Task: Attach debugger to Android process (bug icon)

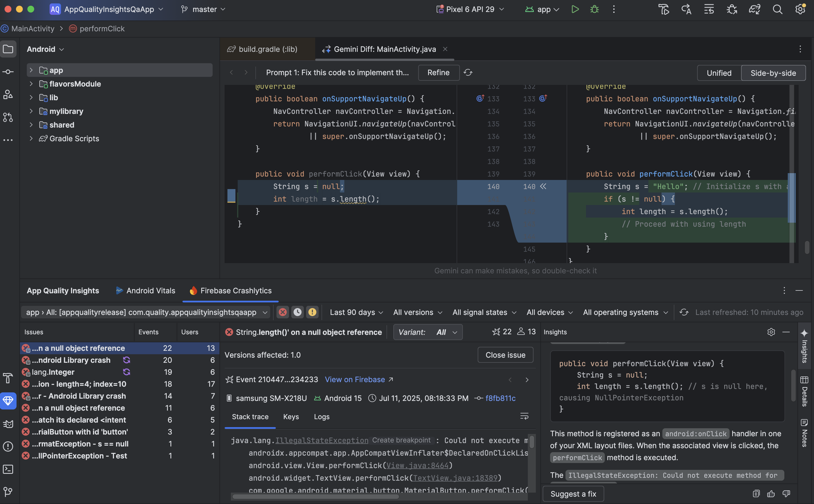Action: point(732,9)
